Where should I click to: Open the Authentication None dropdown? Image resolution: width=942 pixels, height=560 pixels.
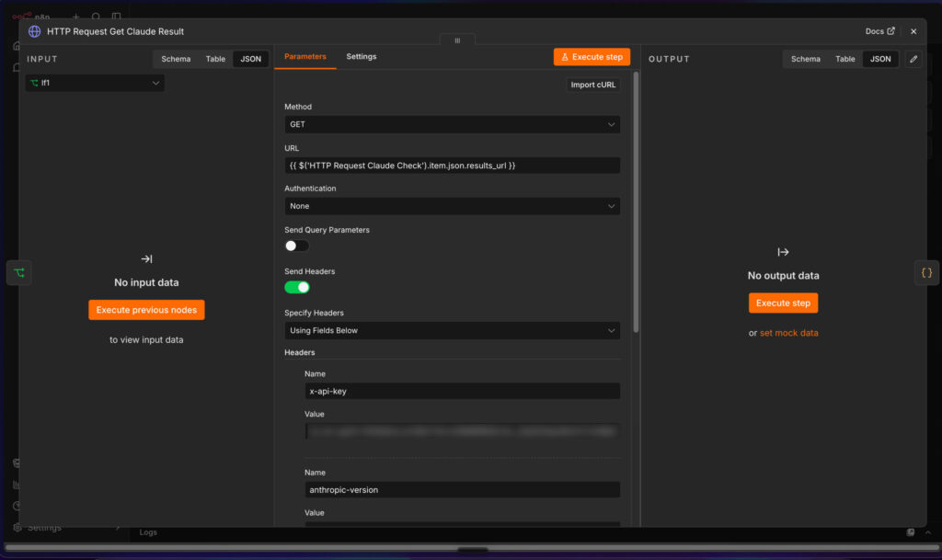point(452,206)
